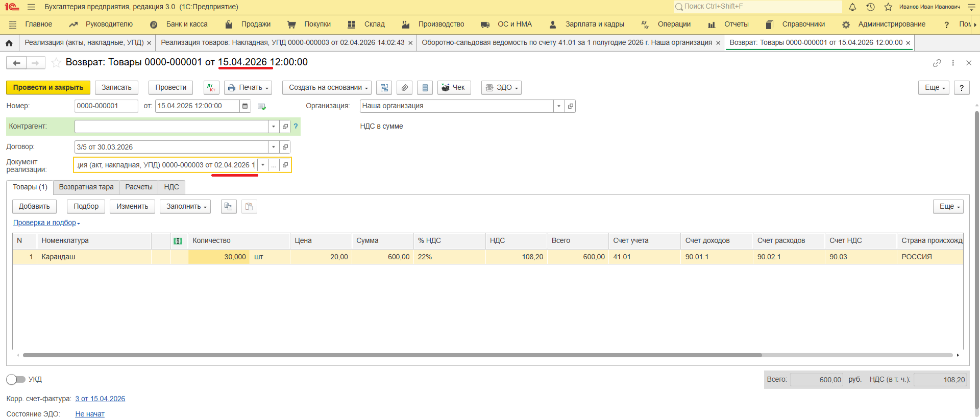Open the корр. счет-фактура link 3 от 15.04.2026

(100, 399)
